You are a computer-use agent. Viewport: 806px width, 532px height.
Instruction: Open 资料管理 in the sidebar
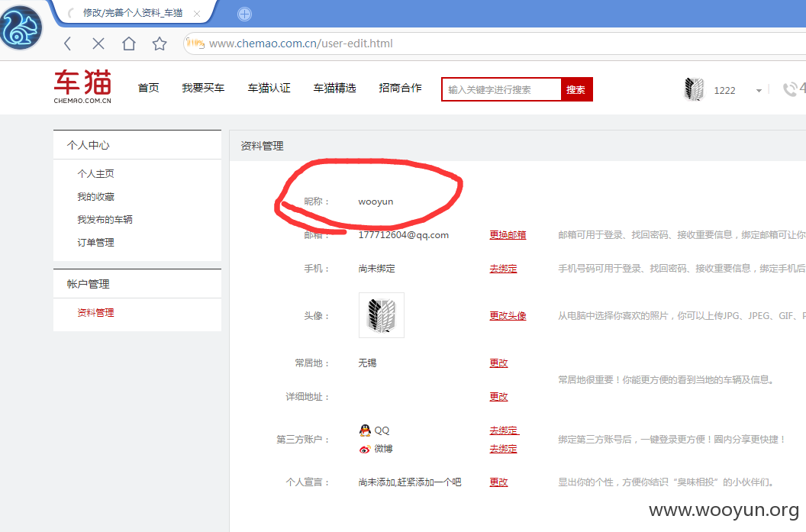tap(95, 312)
